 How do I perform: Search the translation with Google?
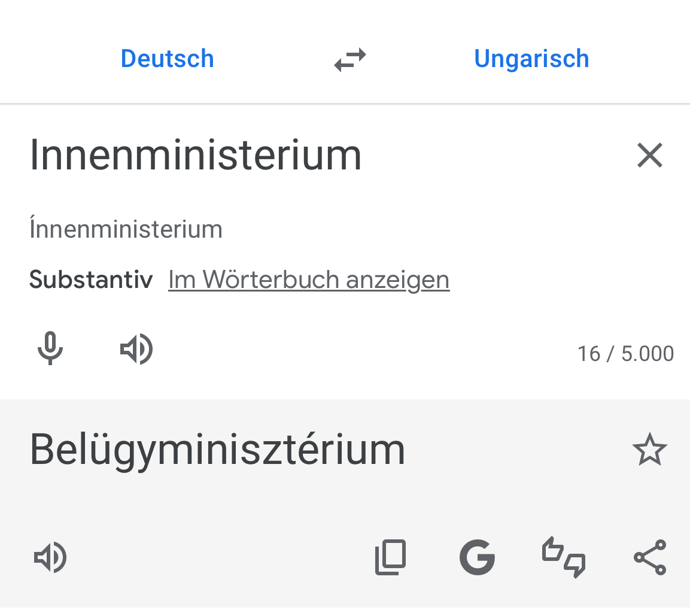477,557
